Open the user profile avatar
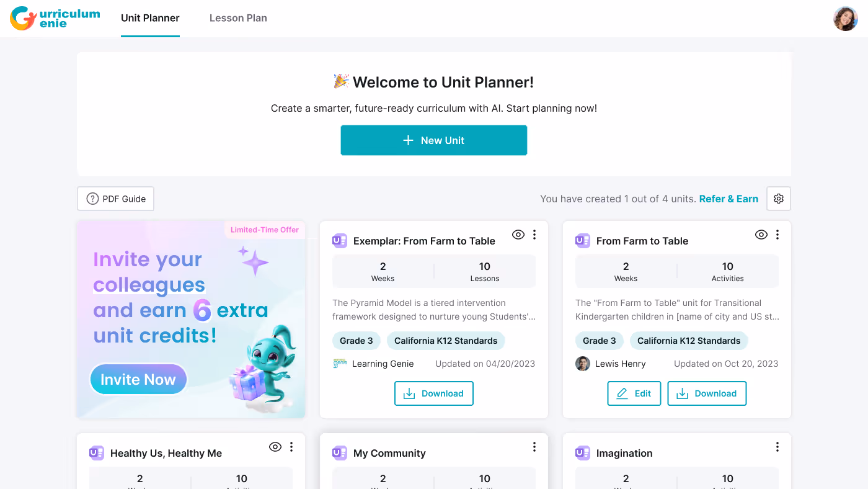Screen dimensions: 868x489 (x=845, y=19)
